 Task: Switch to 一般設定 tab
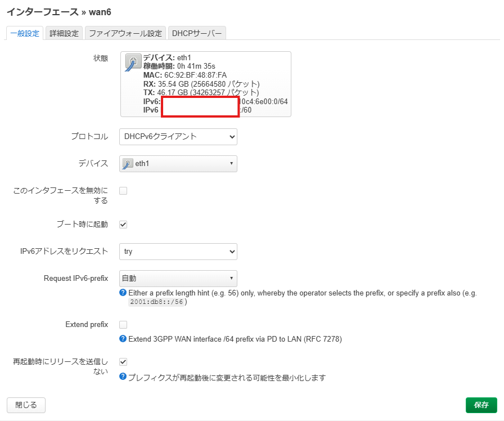click(25, 33)
